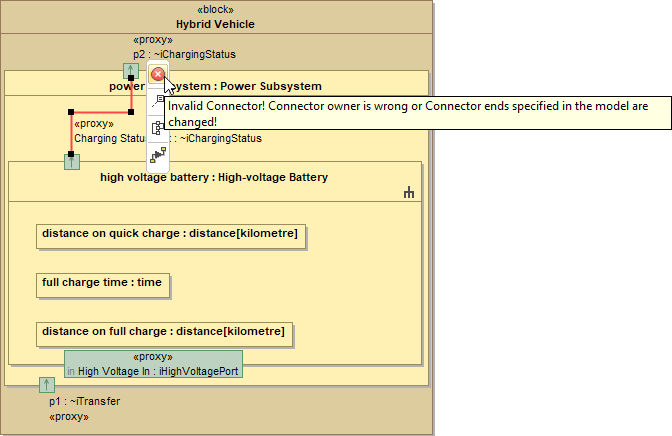The width and height of the screenshot is (672, 436).
Task: Click the Invalid Connector tooltip message
Action: pyautogui.click(x=408, y=113)
